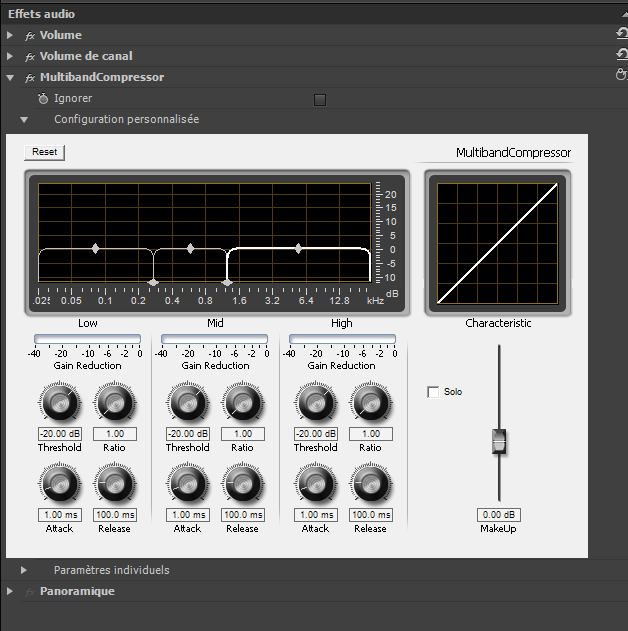The width and height of the screenshot is (628, 631).
Task: Click the Low-Mid crossover frequency handle
Action: coord(153,283)
